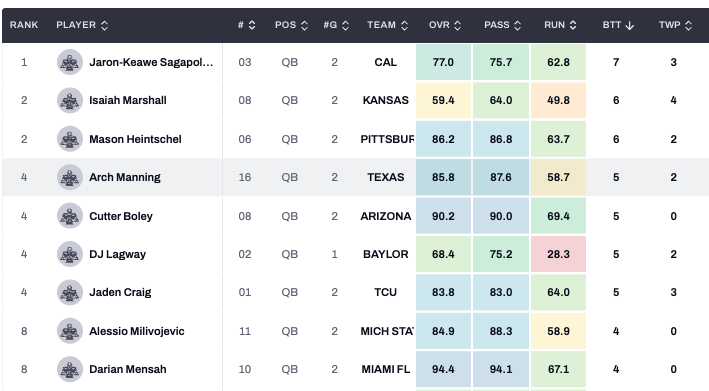
Task: Click the PLAYER column sort arrows icon
Action: click(x=104, y=25)
